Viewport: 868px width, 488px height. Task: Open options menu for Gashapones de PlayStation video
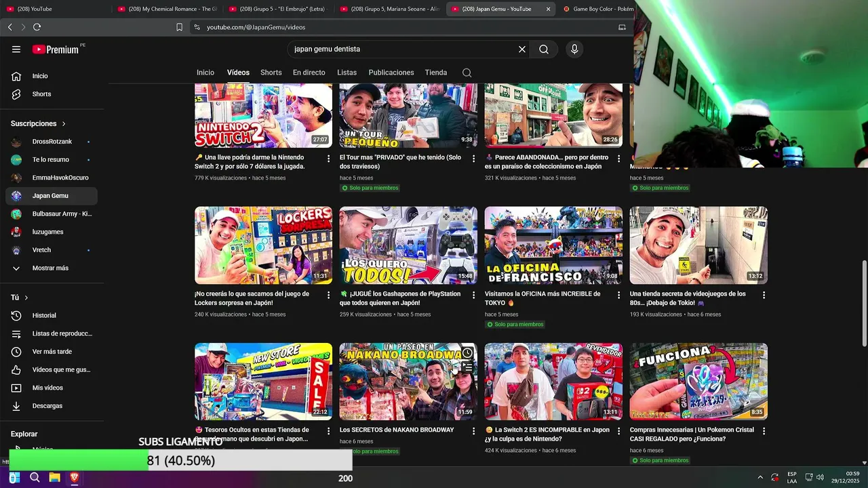(474, 295)
